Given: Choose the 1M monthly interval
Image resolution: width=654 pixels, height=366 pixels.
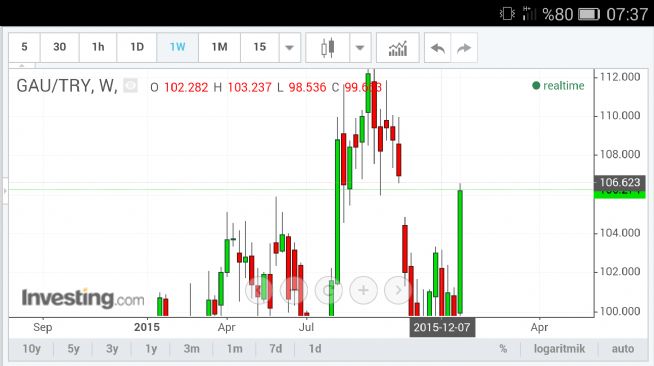Looking at the screenshot, I should [219, 47].
